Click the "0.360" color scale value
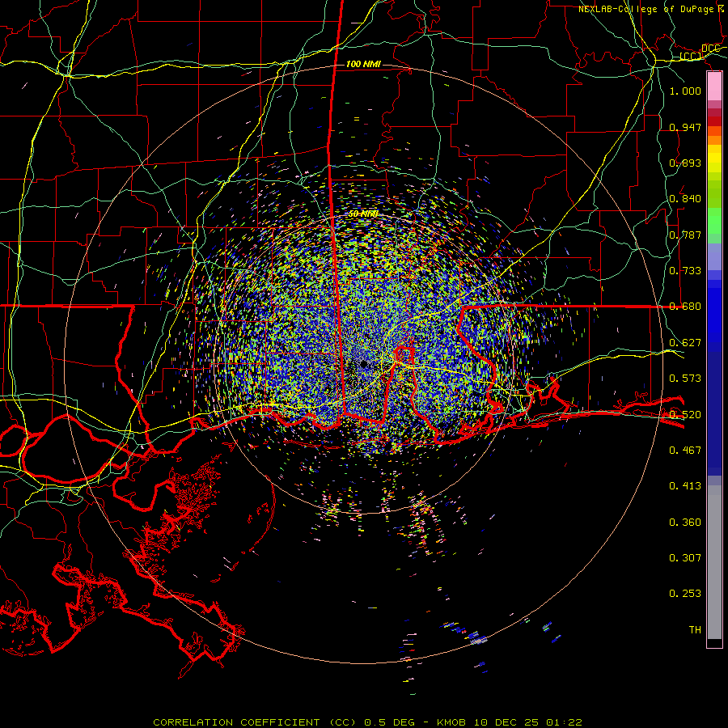 685,523
